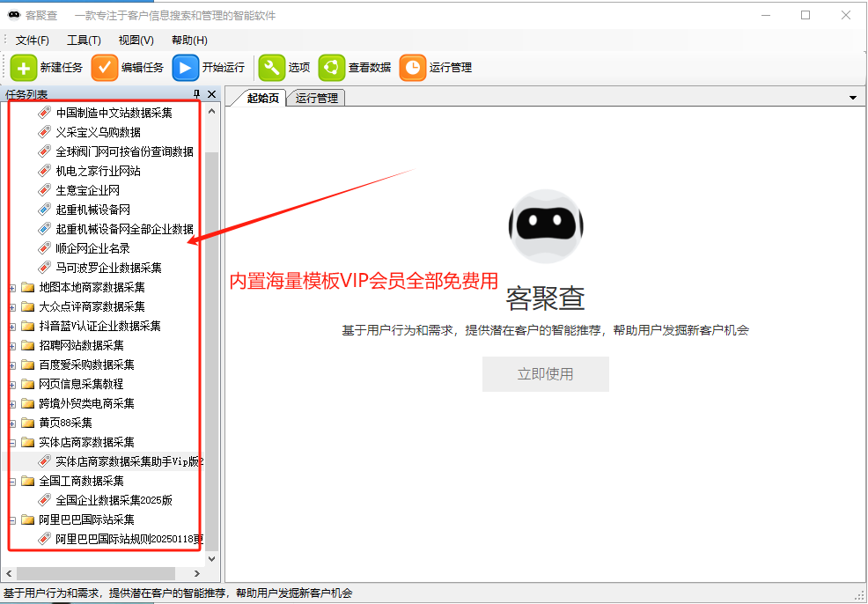Click the vertical scrollbar thumb in task list
Screen dimensions: 868x604
click(212, 351)
